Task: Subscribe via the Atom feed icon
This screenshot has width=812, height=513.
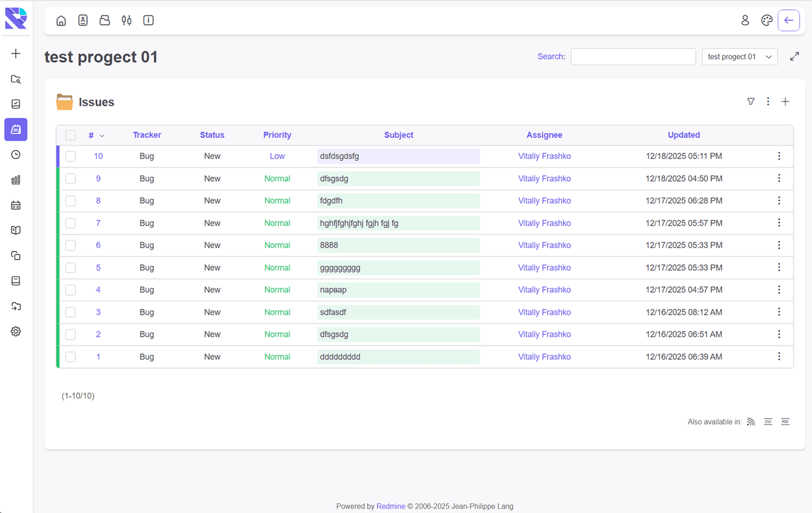Action: point(751,421)
